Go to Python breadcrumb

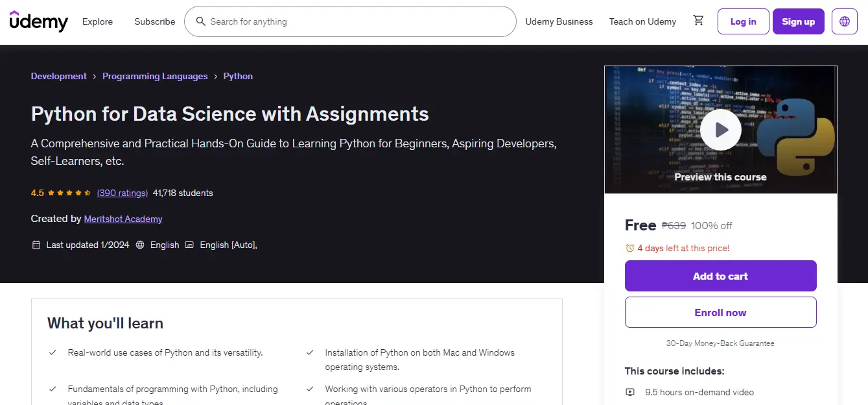[238, 76]
